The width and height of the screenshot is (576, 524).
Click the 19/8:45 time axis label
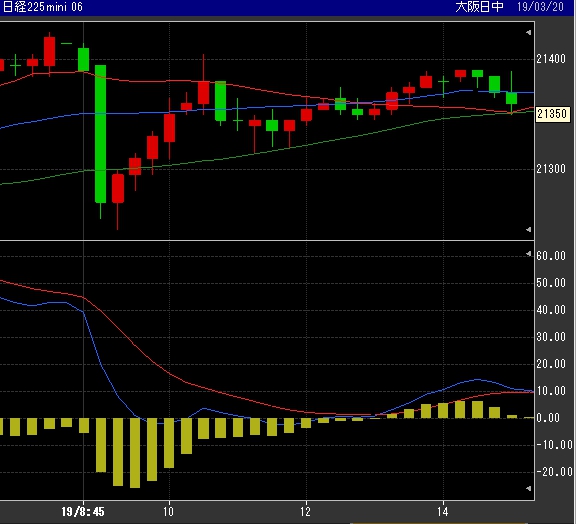pos(83,512)
